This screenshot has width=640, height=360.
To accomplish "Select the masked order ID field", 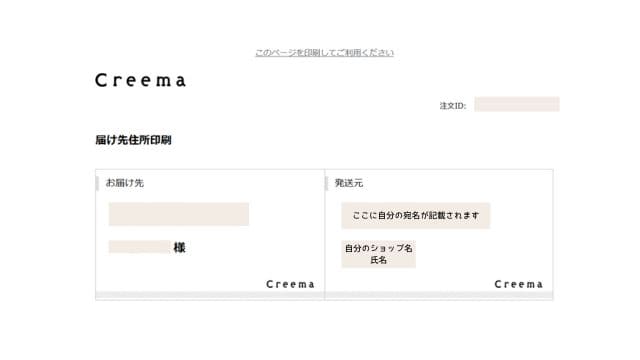I will pyautogui.click(x=517, y=104).
